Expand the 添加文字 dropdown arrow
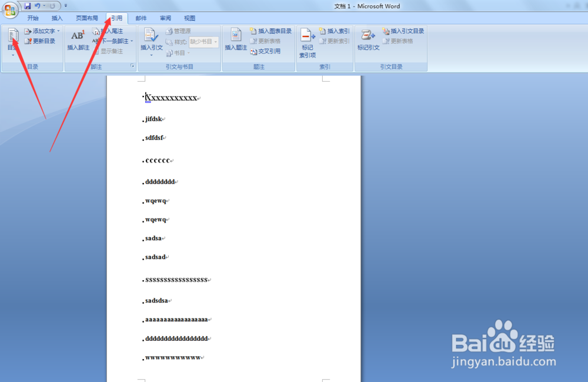This screenshot has height=382, width=588. 58,31
